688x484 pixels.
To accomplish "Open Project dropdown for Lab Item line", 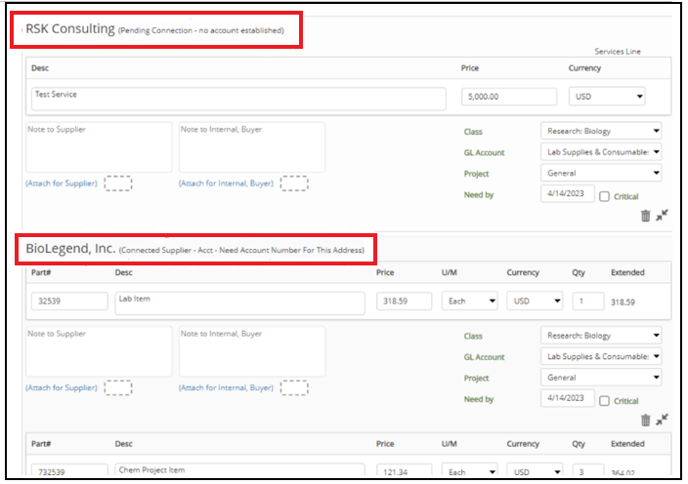I will pos(601,377).
